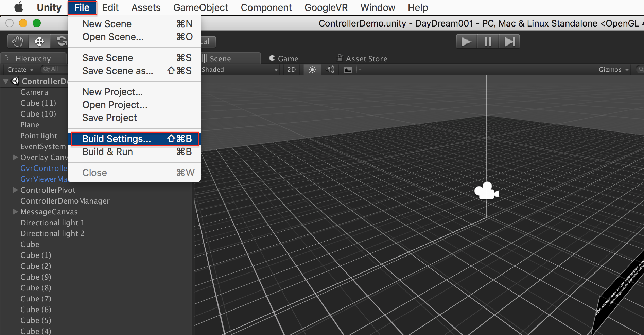Click the yellow minimize window button
This screenshot has height=335, width=644.
pos(23,23)
